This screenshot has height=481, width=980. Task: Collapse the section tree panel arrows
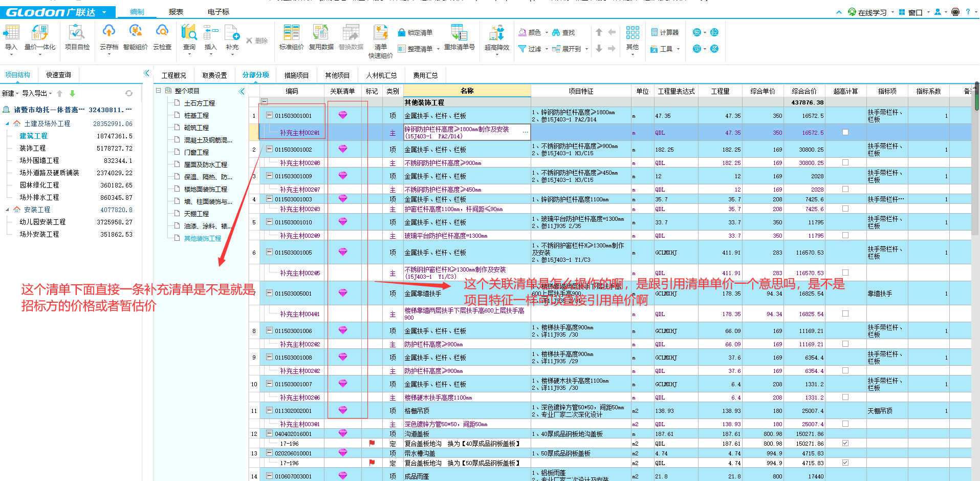pyautogui.click(x=242, y=91)
